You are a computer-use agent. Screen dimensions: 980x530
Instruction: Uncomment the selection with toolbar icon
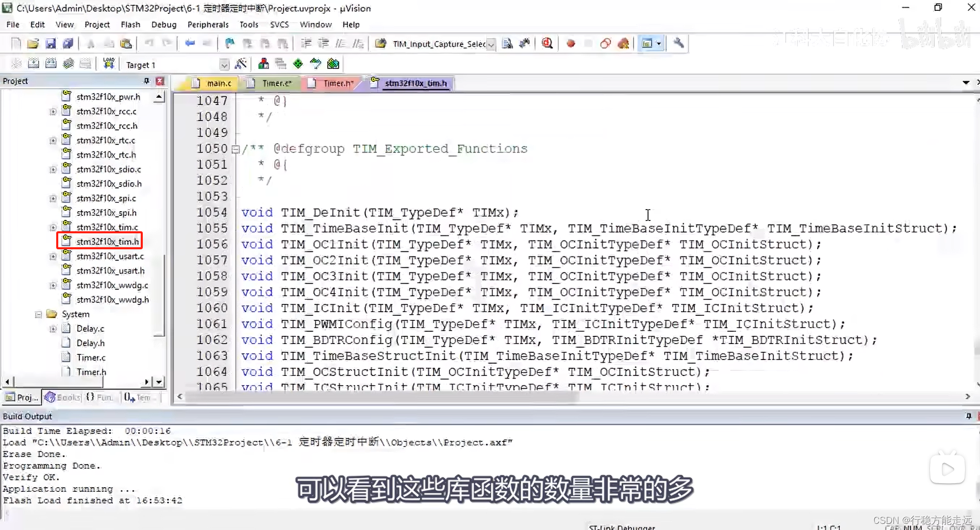(x=358, y=44)
